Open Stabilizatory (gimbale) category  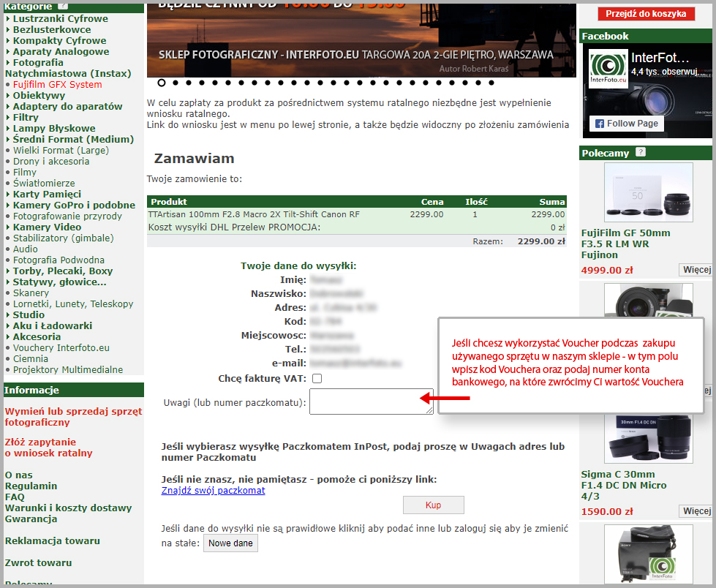[64, 238]
